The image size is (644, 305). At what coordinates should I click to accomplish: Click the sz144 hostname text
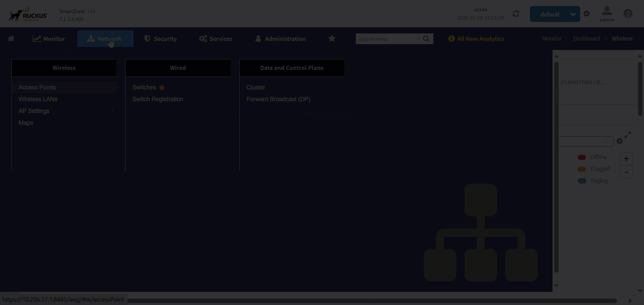coord(481,10)
